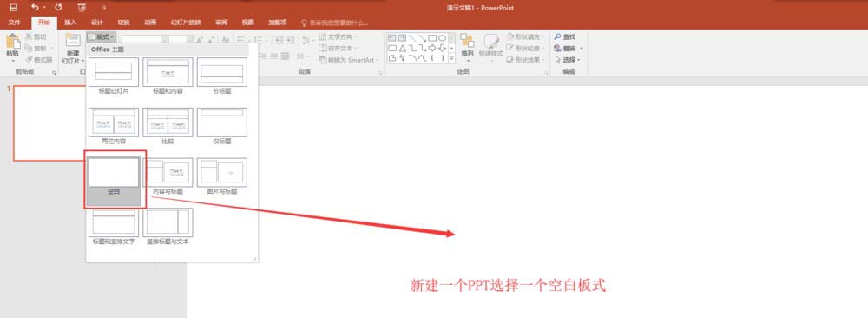This screenshot has height=318, width=868.
Task: Click the Start From Beginning slideshow icon
Action: (x=82, y=8)
